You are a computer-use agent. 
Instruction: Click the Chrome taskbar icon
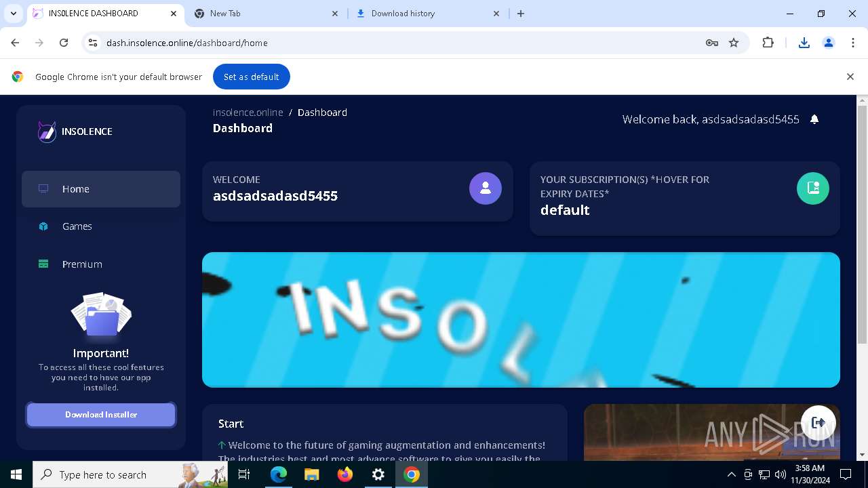(412, 474)
